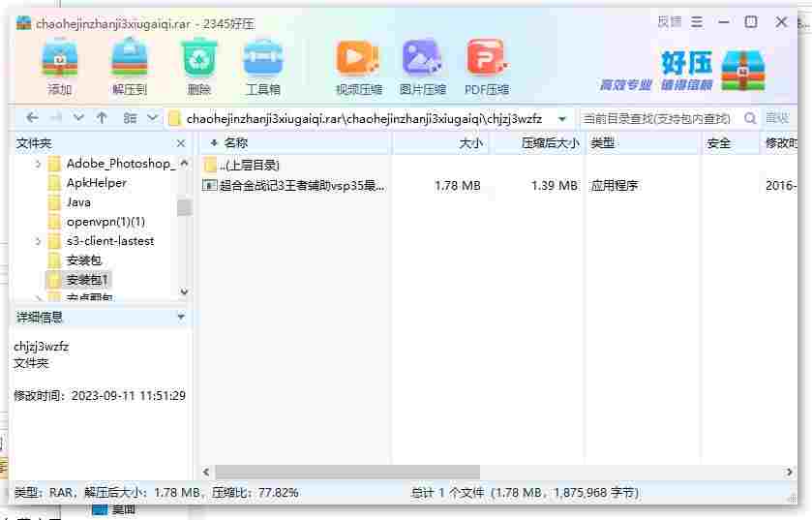Expand the Adobe_Photoshop_ folder node
812x520 pixels.
tap(38, 165)
